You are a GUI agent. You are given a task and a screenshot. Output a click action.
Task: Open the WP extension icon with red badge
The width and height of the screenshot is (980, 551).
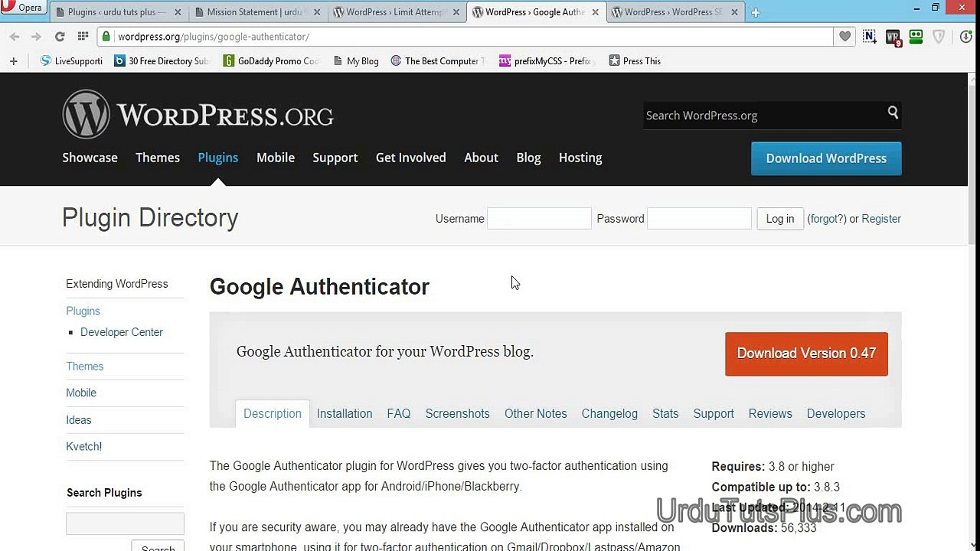pos(893,37)
